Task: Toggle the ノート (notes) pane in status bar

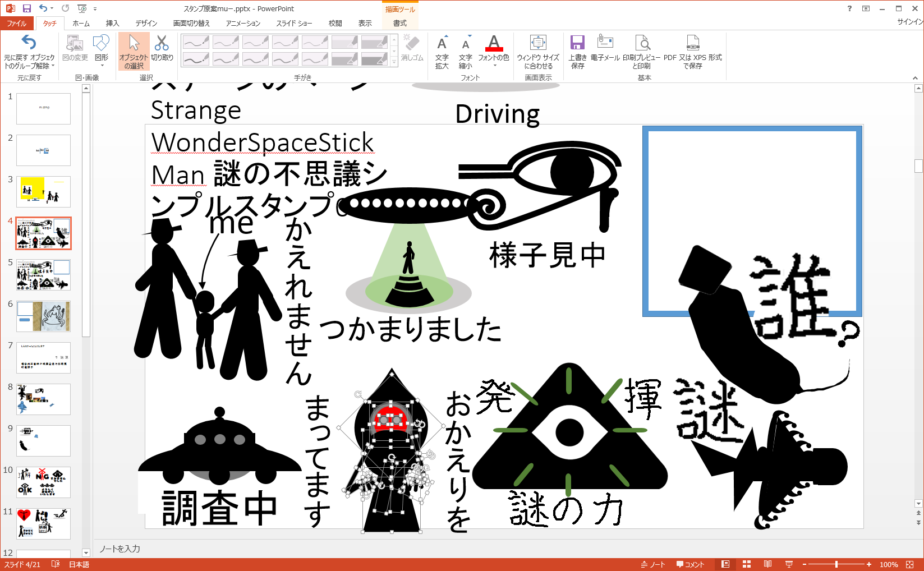Action: click(653, 564)
